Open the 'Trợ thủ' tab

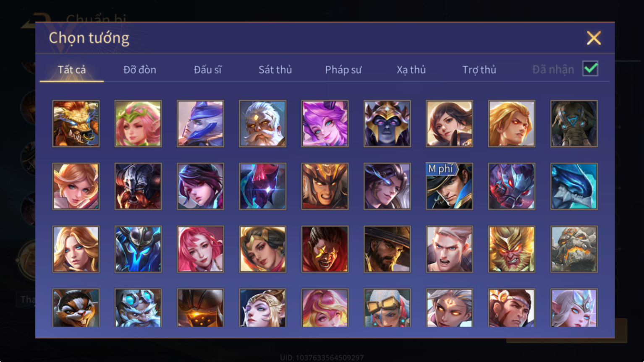coord(479,70)
